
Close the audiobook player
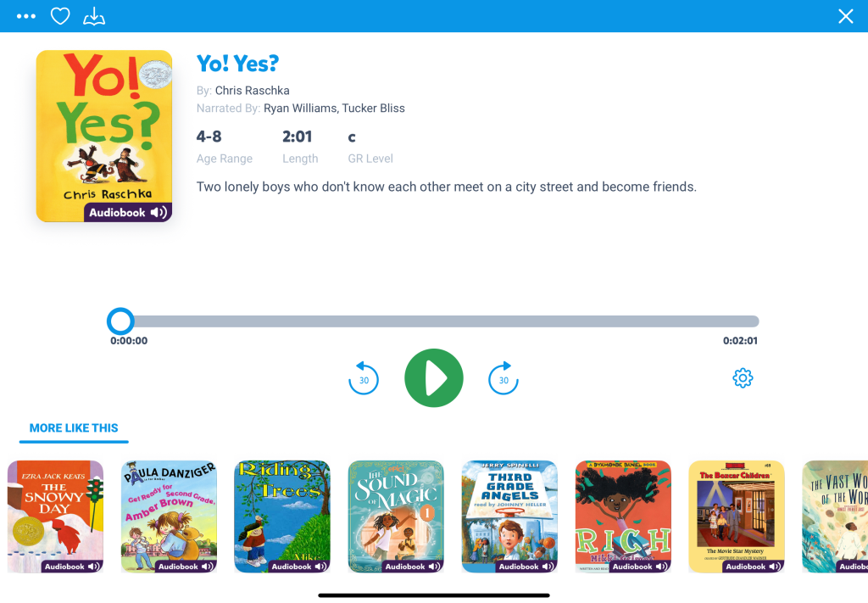pyautogui.click(x=845, y=16)
